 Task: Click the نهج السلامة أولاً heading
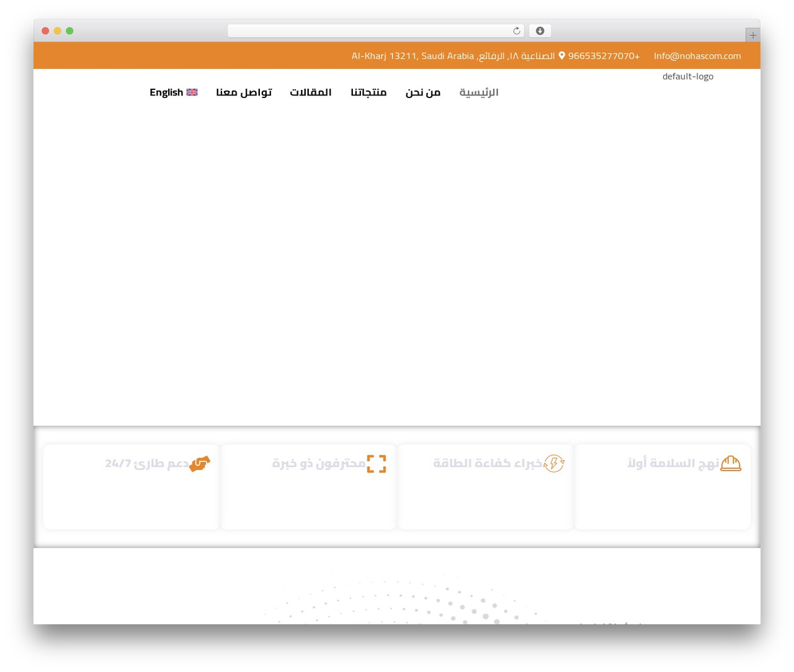coord(673,463)
